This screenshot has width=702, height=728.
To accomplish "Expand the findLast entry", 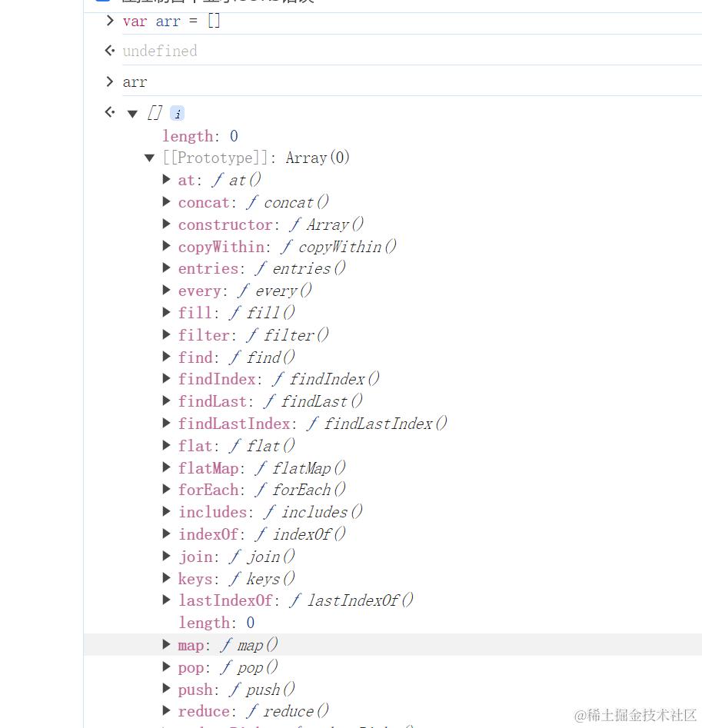I will [166, 401].
